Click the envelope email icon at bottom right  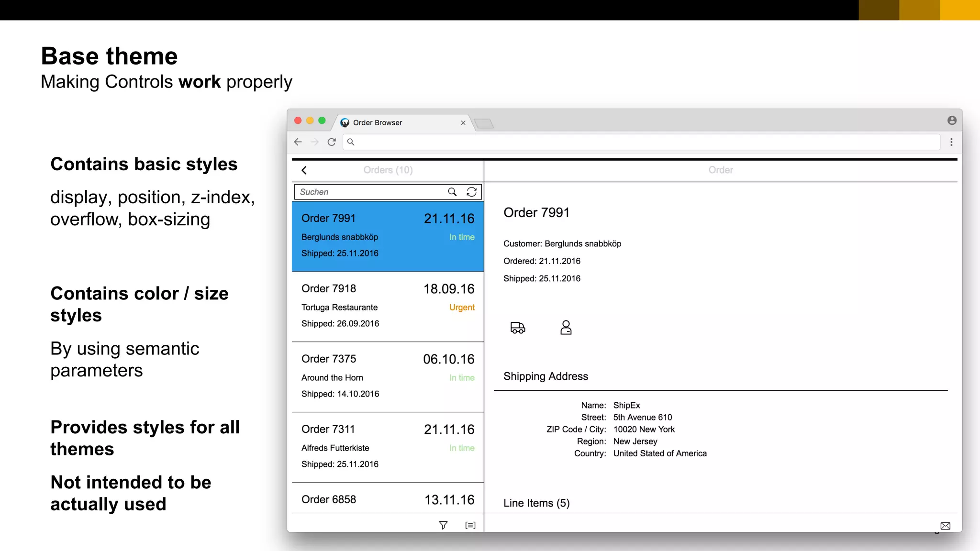(x=945, y=526)
